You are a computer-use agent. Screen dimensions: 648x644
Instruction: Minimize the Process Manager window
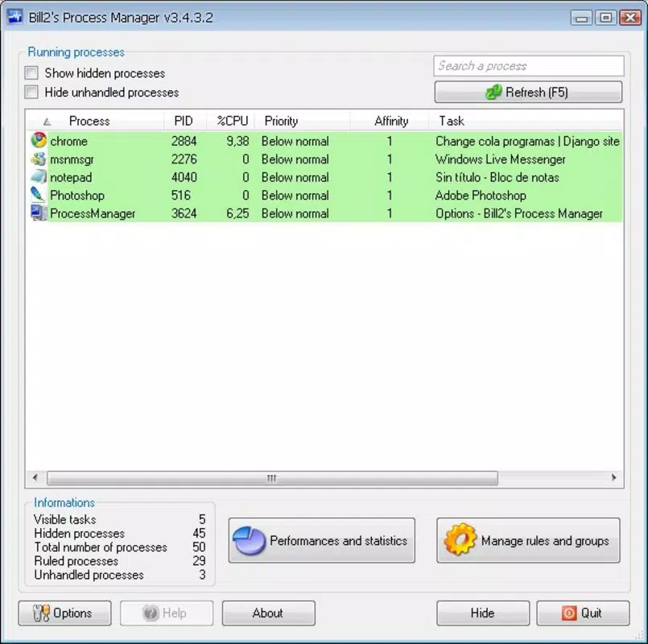coord(581,19)
